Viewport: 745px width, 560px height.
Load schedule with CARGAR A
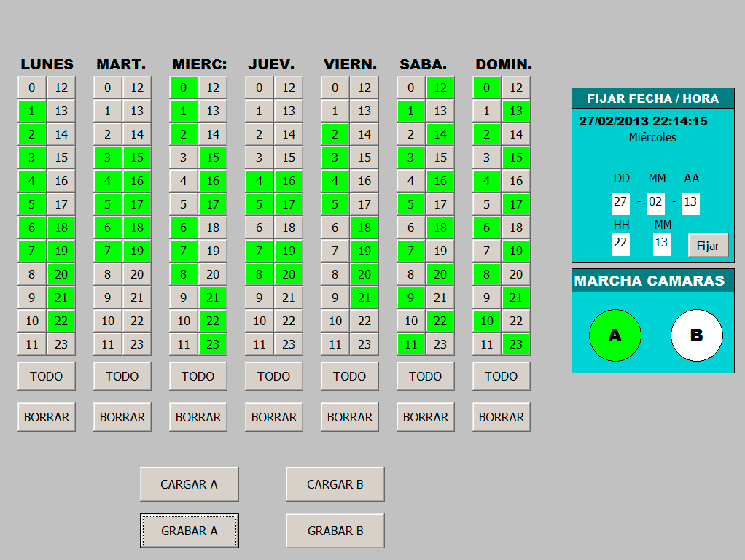189,484
